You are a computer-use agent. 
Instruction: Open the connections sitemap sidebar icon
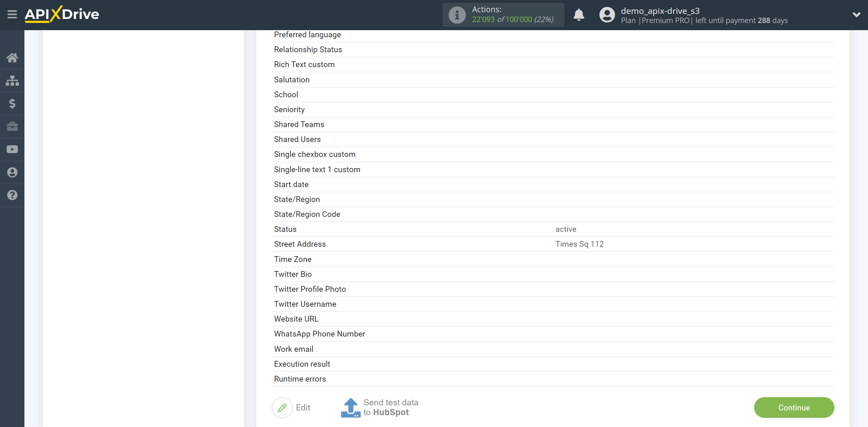pos(12,81)
